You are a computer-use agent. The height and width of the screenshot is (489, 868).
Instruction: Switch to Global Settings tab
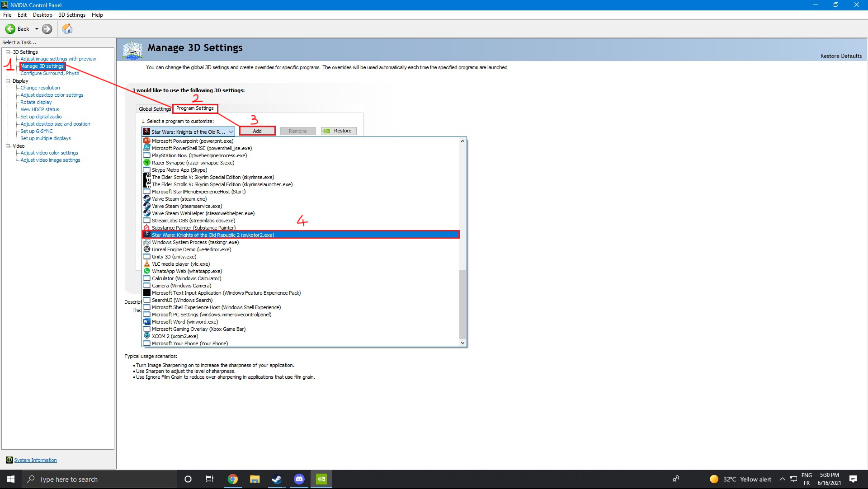point(155,109)
